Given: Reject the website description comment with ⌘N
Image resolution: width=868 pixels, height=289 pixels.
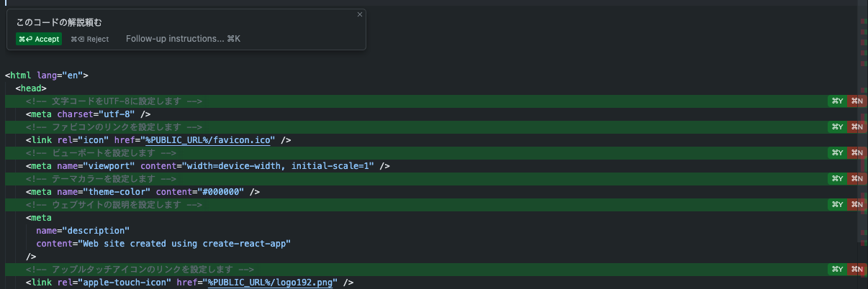Looking at the screenshot, I should pyautogui.click(x=857, y=205).
